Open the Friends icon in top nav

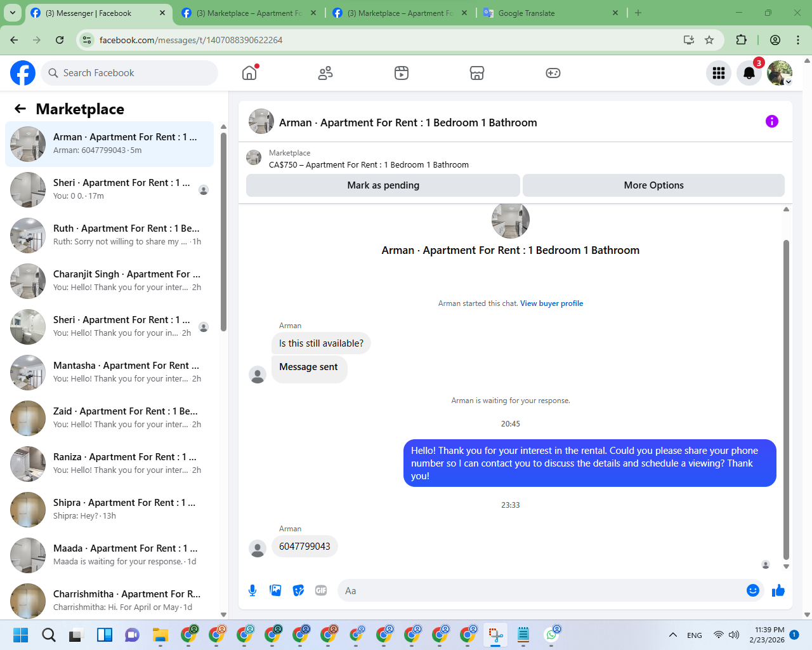coord(325,73)
